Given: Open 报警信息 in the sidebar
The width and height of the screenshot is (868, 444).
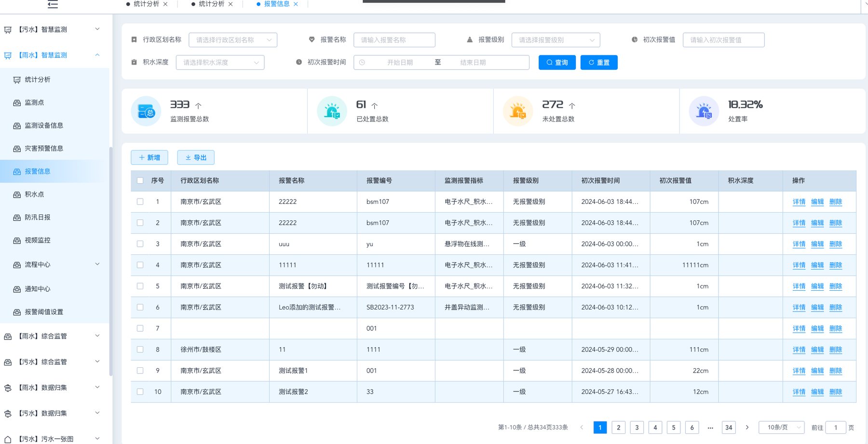Looking at the screenshot, I should point(54,172).
